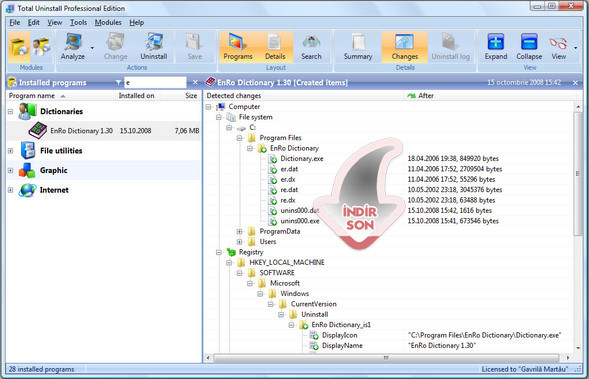Open the Search layout panel
The width and height of the screenshot is (589, 379).
tap(311, 47)
